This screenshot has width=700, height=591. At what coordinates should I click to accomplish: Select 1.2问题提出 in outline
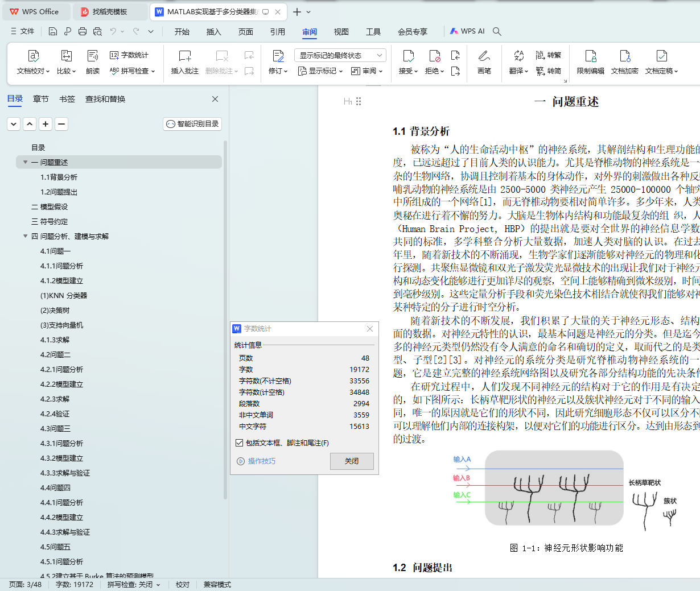coord(59,192)
